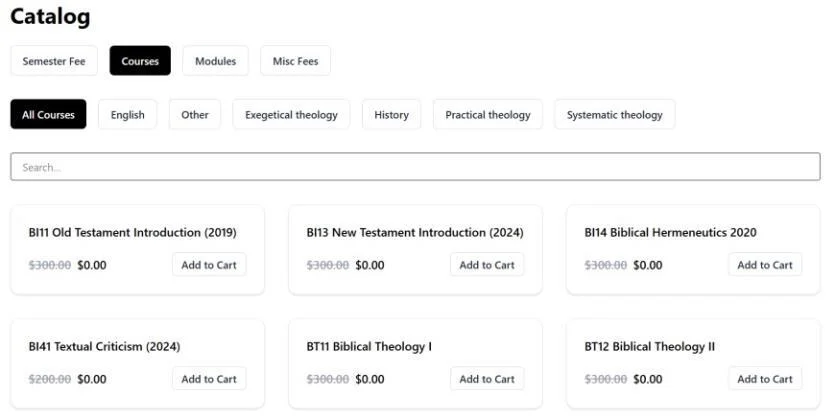Add BI13 New Testament Introduction to cart

point(487,265)
